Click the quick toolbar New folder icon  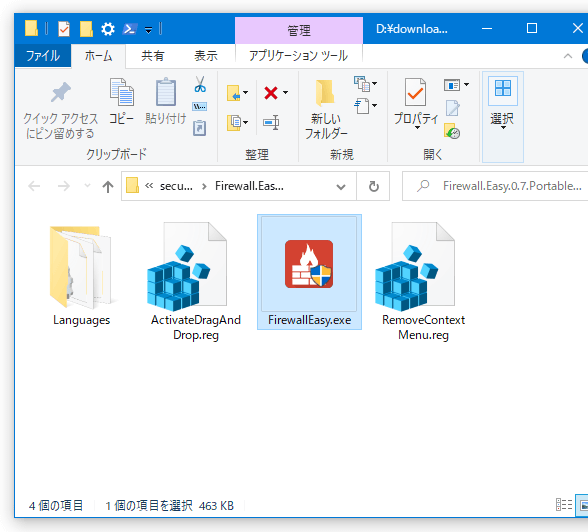[x=86, y=29]
